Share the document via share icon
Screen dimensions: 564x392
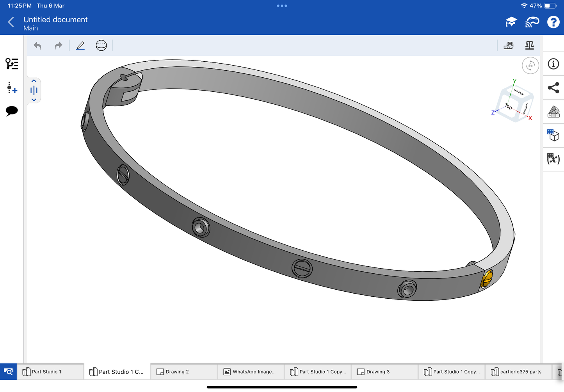[553, 88]
